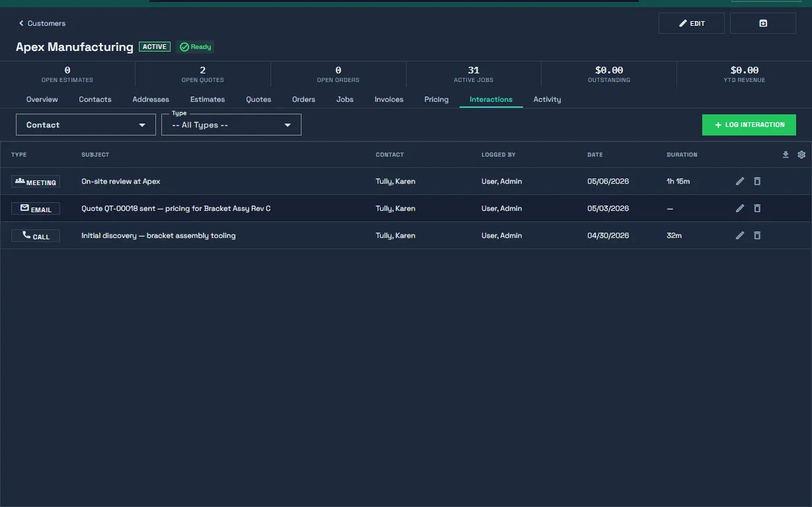This screenshot has height=507, width=812.
Task: Open the Addresses tab
Action: (151, 99)
